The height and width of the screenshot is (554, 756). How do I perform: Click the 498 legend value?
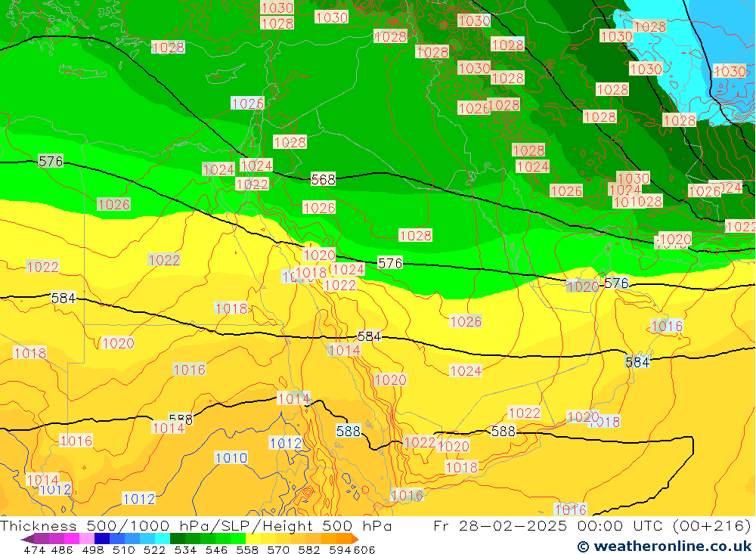click(x=92, y=549)
